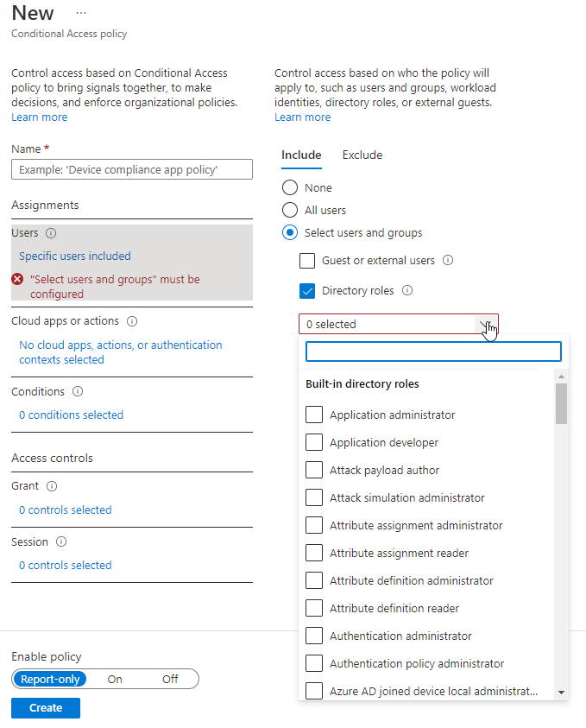Click the policy Name input field
The width and height of the screenshot is (586, 728).
(132, 169)
